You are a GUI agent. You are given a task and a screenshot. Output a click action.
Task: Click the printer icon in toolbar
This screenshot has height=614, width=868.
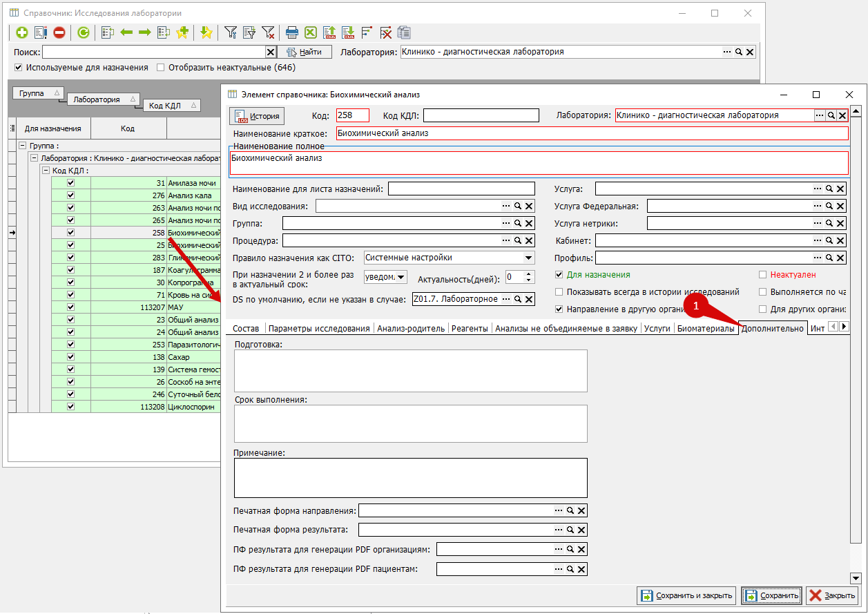point(292,32)
